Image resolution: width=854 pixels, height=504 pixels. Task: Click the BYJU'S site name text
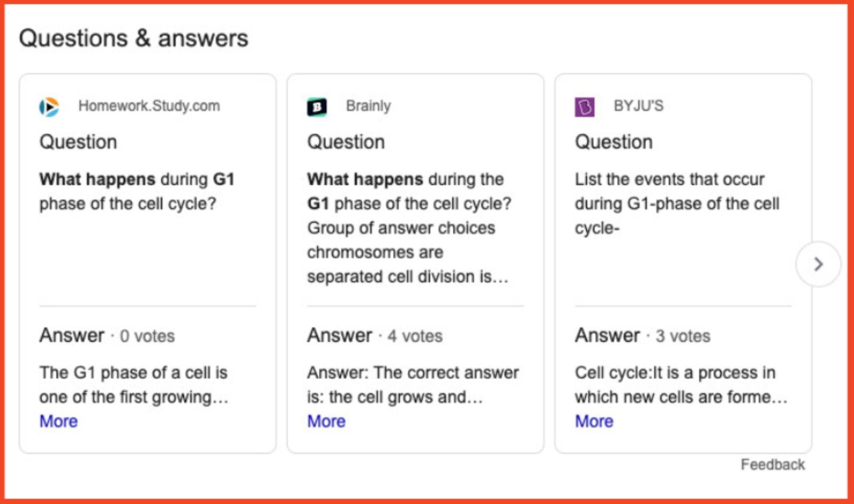(638, 105)
